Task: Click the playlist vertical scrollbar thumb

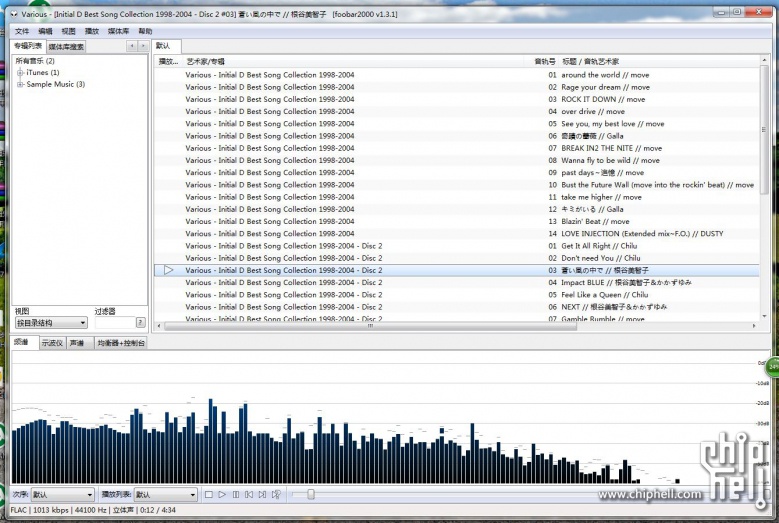Action: [x=764, y=130]
